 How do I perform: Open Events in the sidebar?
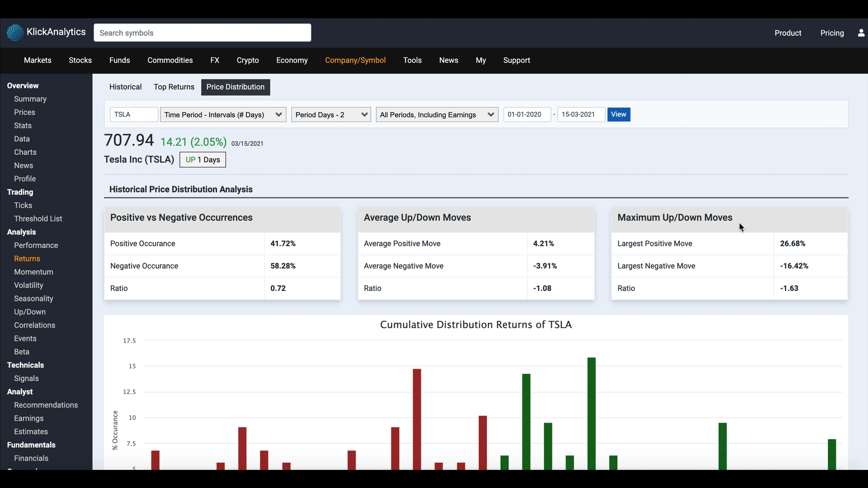pyautogui.click(x=25, y=338)
